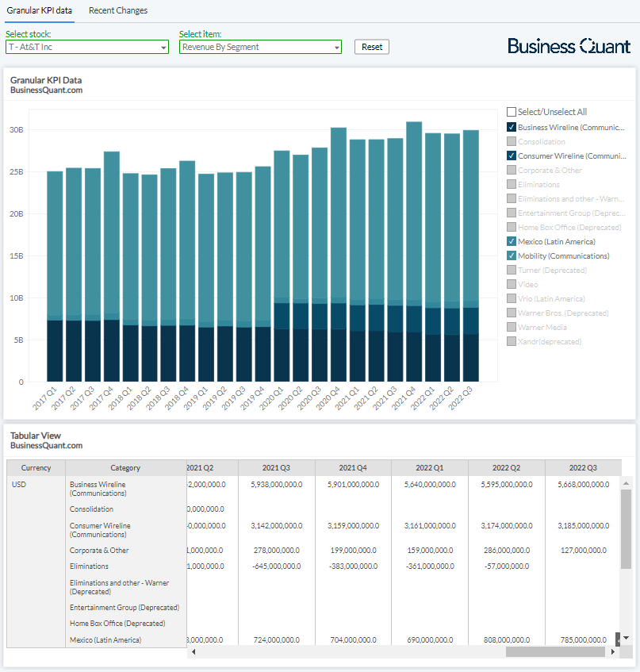Open the Granular KPI data tab
Screen dimensions: 640x672
(x=40, y=10)
